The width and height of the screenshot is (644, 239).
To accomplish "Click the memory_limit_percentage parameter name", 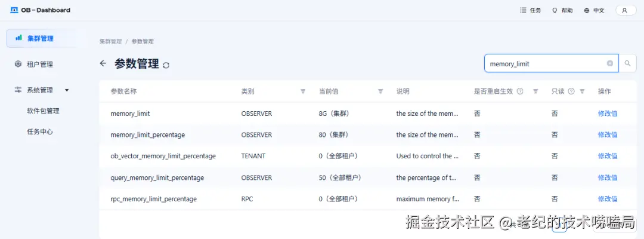I will click(x=147, y=134).
